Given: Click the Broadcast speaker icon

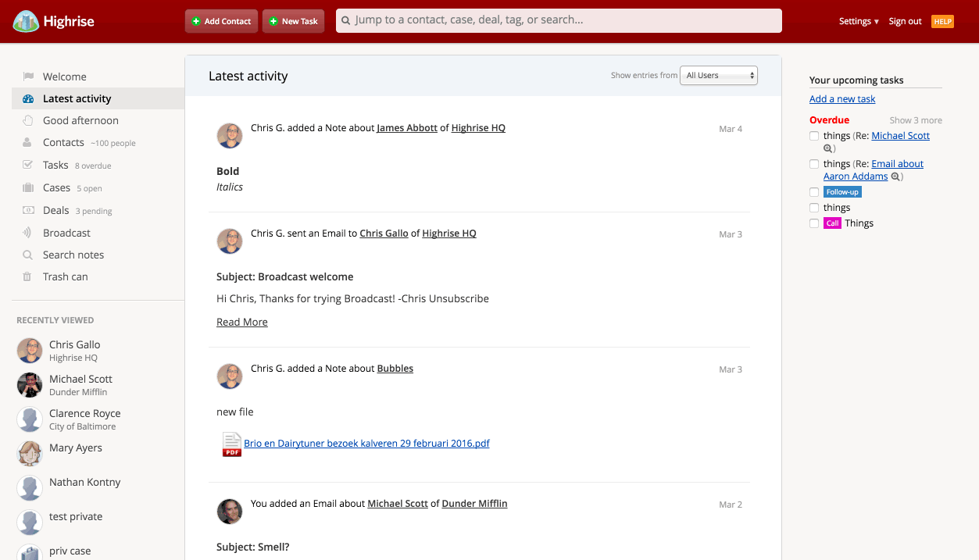Looking at the screenshot, I should [27, 233].
